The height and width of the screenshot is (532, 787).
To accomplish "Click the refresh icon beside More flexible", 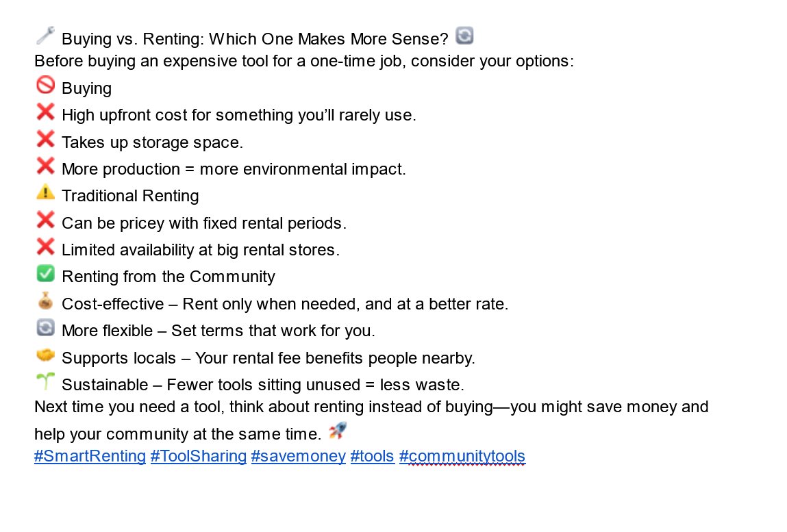I will (x=45, y=328).
